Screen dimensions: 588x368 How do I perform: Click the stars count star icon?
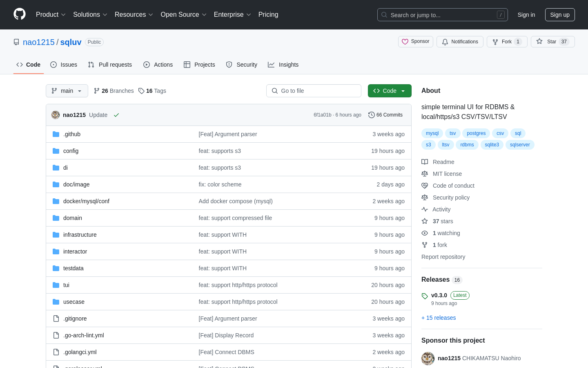[425, 221]
